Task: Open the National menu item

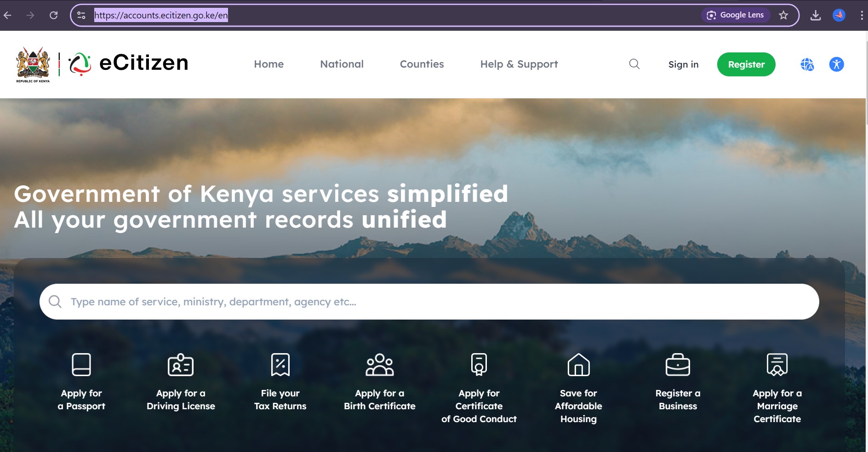Action: (342, 64)
